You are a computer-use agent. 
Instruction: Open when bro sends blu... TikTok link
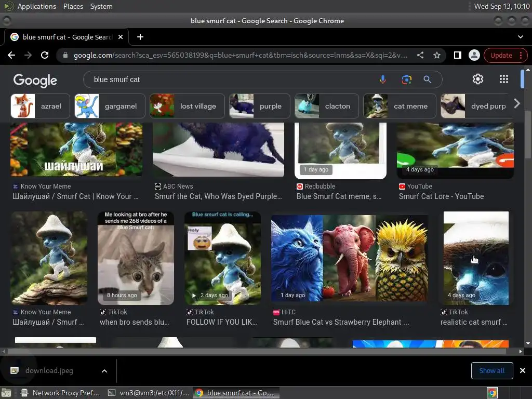135,322
